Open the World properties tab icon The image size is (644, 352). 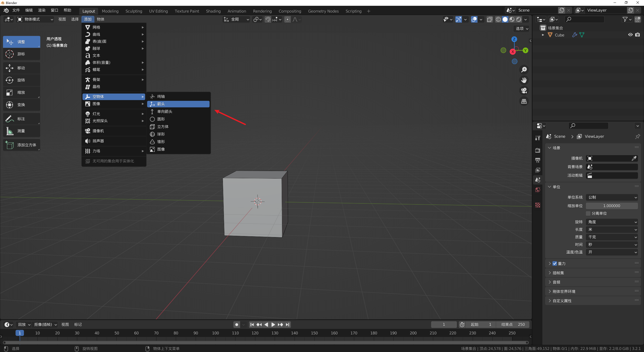tap(538, 190)
